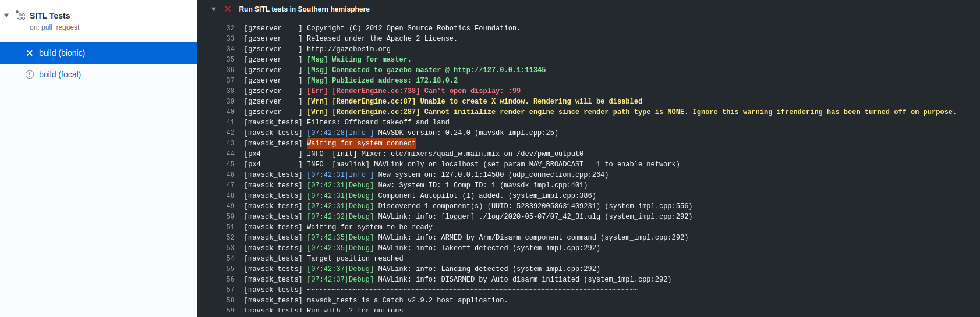The height and width of the screenshot is (317, 980).
Task: Click the warning status icon beside build (focal)
Action: coord(30,74)
